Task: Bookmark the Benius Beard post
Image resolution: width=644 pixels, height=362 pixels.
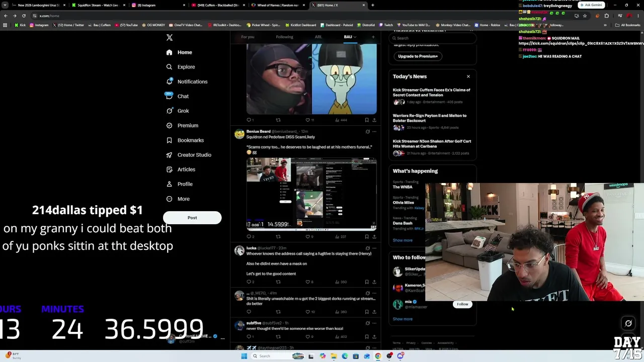Action: coord(367,236)
